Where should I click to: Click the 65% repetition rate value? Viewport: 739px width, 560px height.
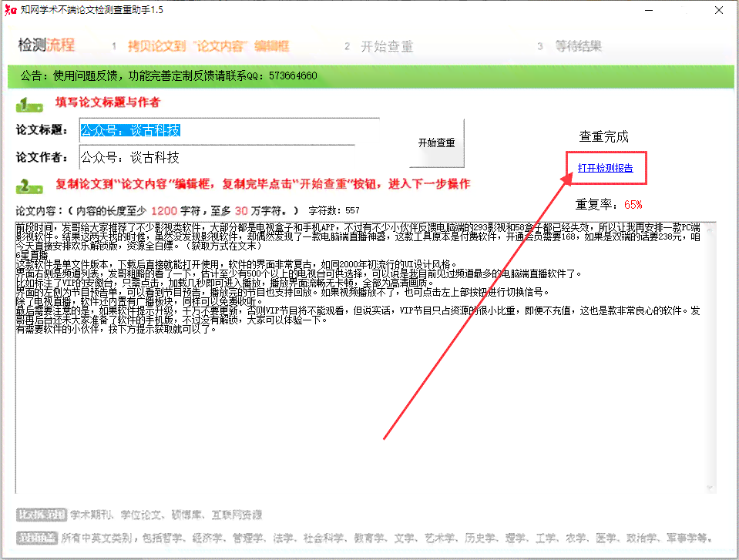coord(633,205)
